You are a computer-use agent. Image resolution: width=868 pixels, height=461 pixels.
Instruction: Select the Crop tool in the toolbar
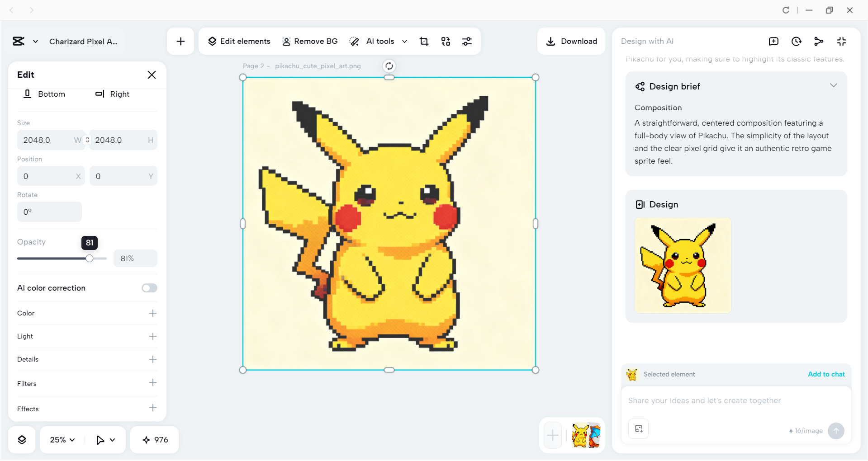coord(424,41)
